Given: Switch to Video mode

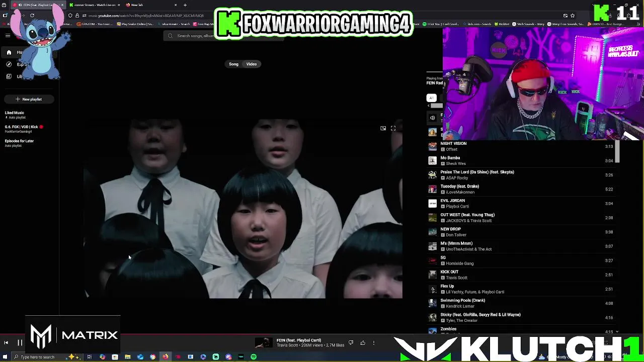Looking at the screenshot, I should point(252,64).
